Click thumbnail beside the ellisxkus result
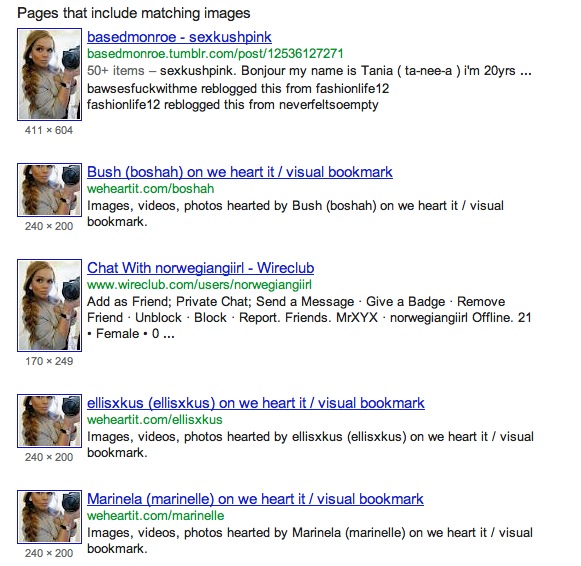581x566 pixels. 49,421
